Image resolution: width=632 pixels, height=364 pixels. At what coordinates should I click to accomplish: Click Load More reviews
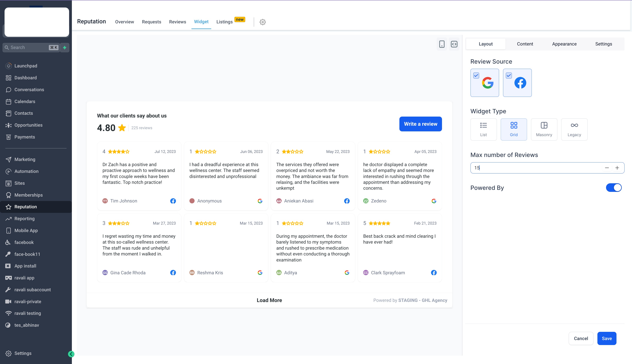pyautogui.click(x=269, y=300)
